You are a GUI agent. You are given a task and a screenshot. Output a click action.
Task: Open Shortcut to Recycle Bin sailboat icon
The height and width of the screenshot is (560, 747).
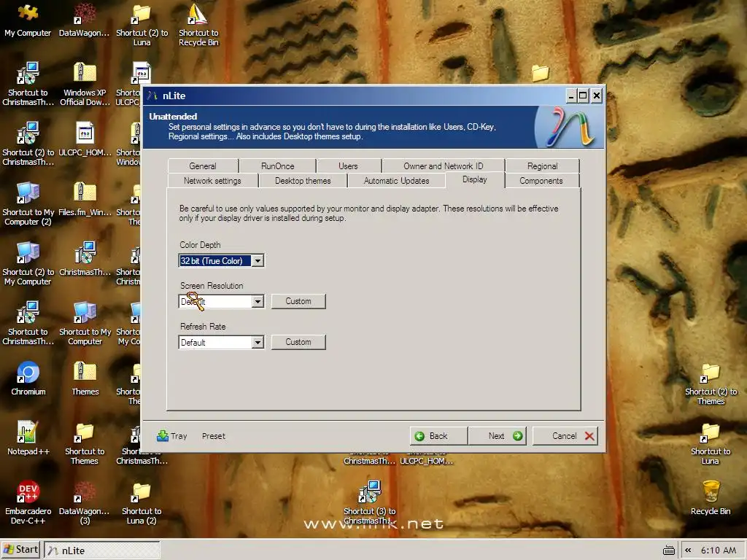(198, 24)
